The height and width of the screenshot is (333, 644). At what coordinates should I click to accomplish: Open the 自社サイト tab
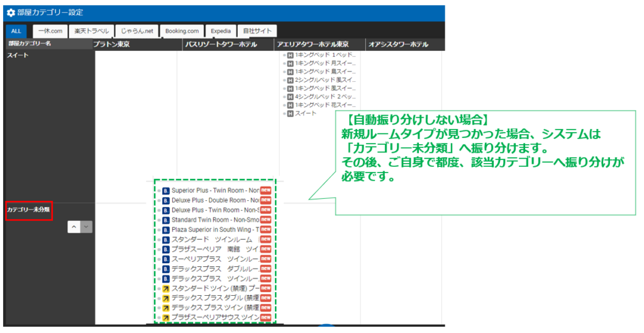(x=257, y=31)
